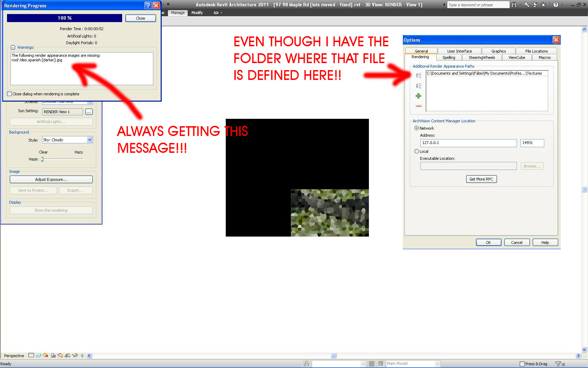This screenshot has width=588, height=368.
Task: Click OK in the Options dialog
Action: coord(488,243)
